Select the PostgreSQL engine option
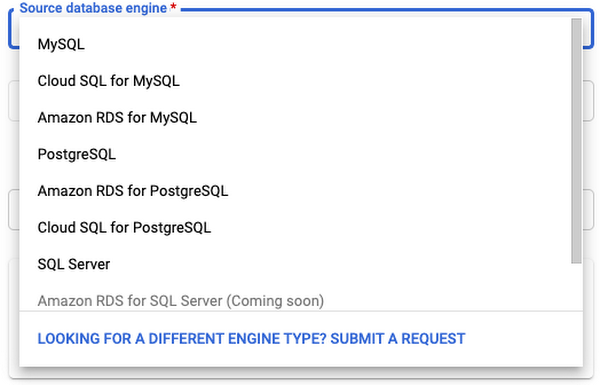Screen dimensions: 600x385 pos(295,154)
